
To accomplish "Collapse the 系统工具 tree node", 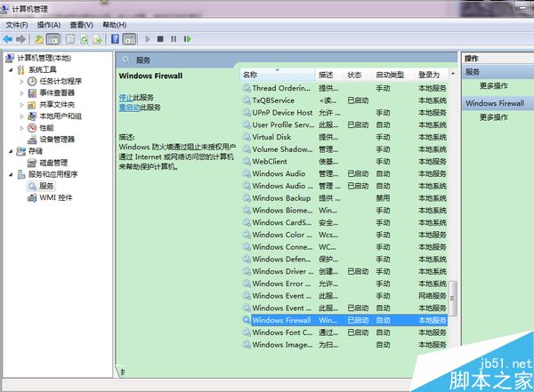I will [11, 69].
